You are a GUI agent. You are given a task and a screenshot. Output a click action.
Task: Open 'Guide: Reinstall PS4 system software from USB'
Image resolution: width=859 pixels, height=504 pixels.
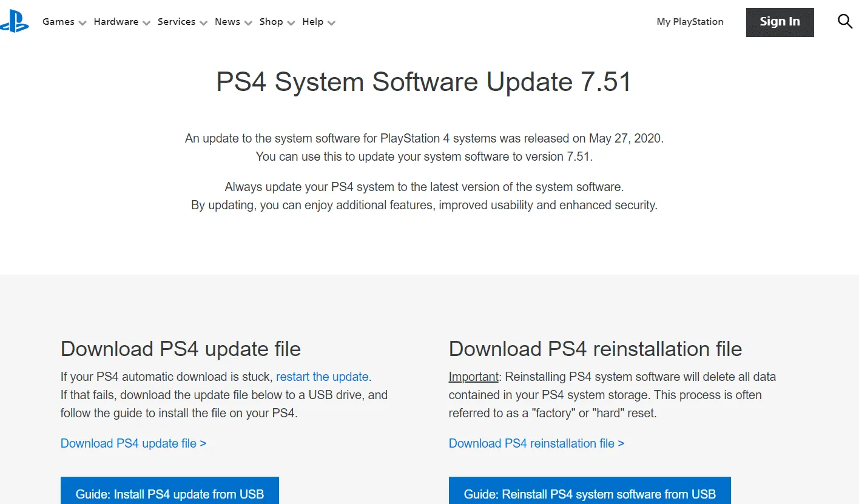[590, 494]
